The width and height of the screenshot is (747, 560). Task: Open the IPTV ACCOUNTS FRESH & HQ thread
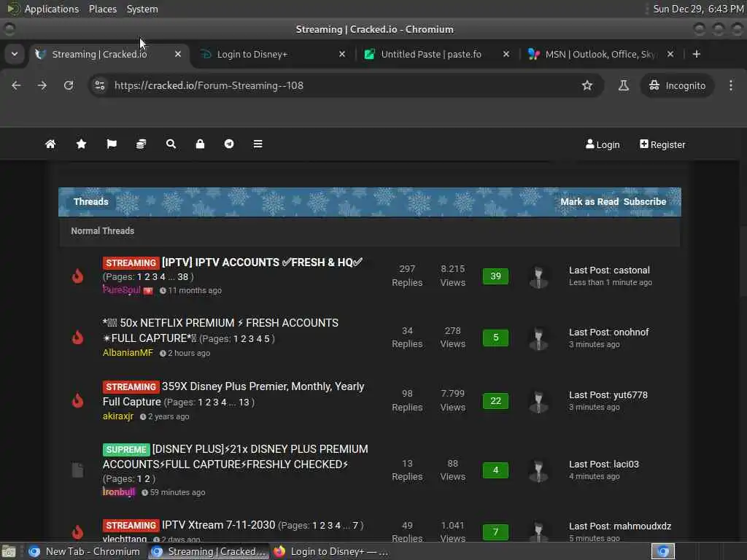click(263, 262)
